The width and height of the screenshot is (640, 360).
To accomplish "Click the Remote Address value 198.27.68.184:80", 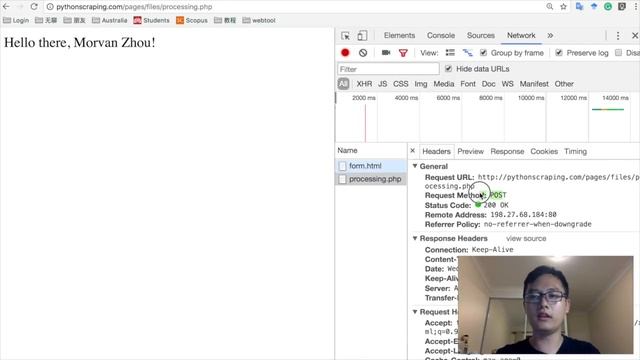I will point(523,215).
